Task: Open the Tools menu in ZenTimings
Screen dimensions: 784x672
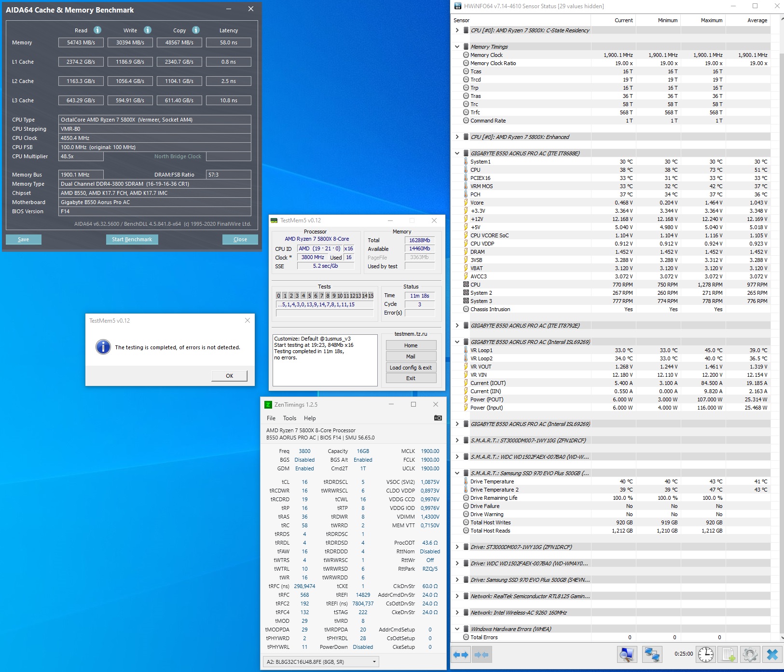Action: tap(289, 418)
